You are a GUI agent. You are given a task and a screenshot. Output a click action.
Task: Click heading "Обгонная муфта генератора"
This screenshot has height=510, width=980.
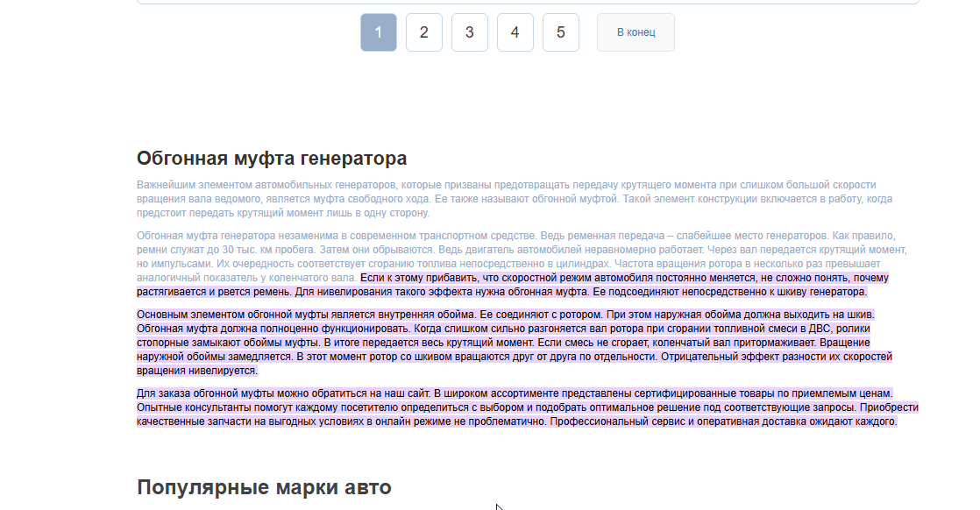272,158
